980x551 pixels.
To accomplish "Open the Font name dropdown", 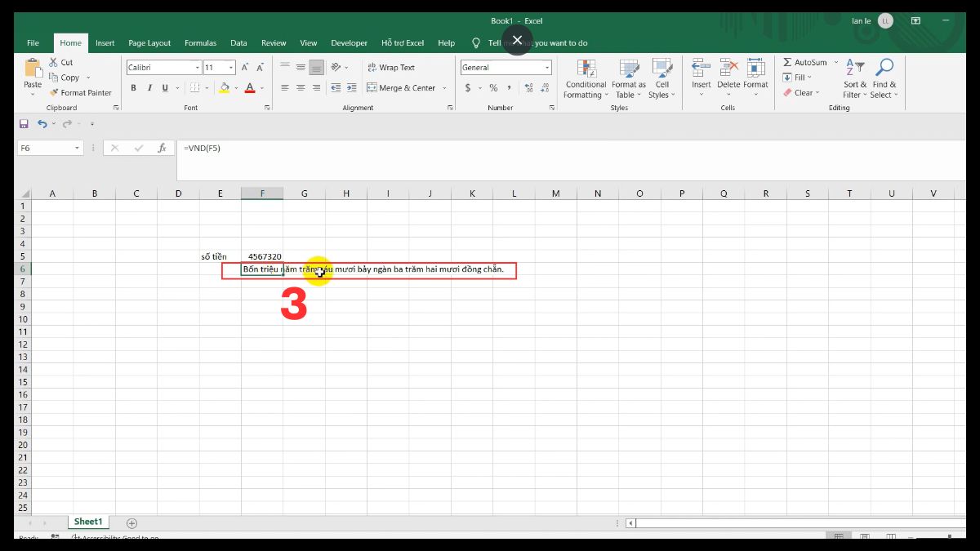I will click(198, 67).
